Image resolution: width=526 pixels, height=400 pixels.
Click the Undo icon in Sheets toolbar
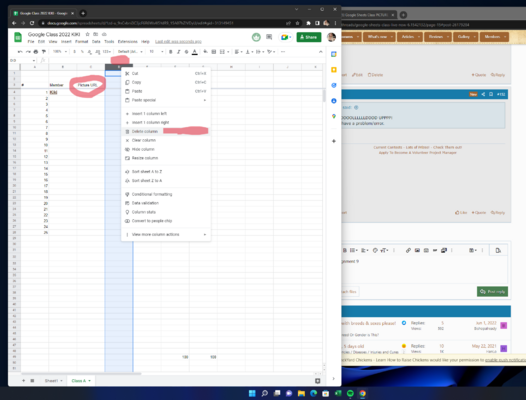pos(20,52)
